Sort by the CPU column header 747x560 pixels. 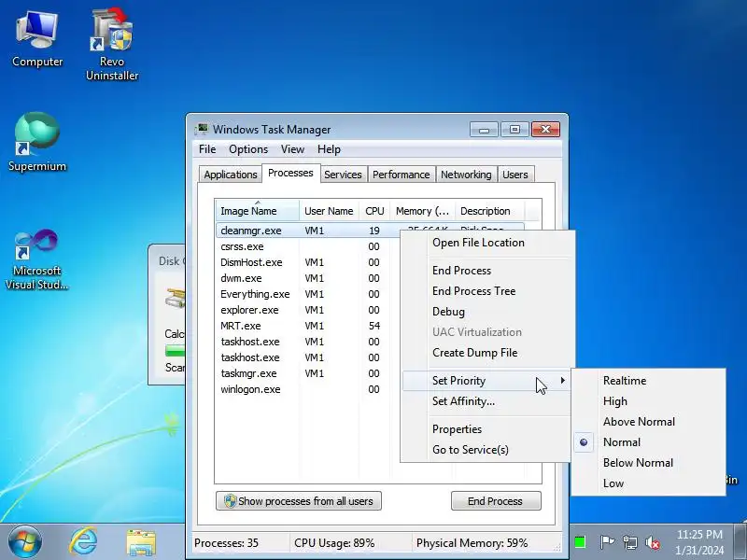click(374, 211)
